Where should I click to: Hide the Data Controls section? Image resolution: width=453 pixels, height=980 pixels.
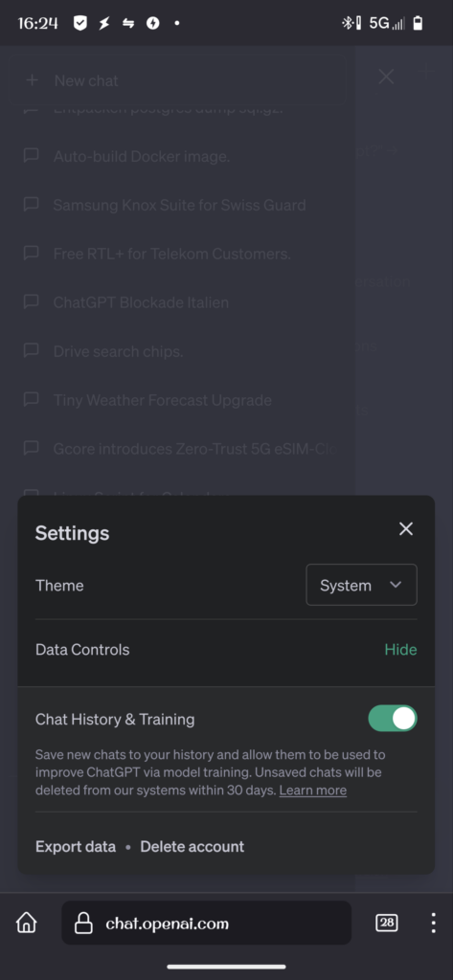pos(400,650)
